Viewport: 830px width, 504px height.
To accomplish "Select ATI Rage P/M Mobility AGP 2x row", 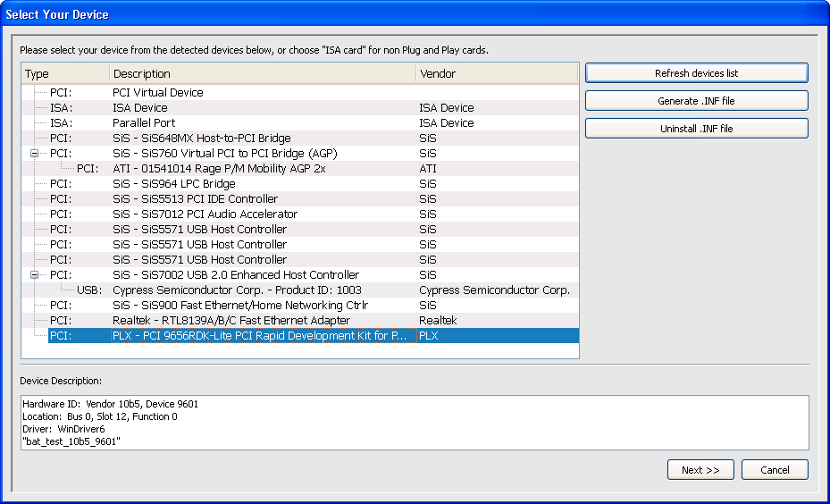I will point(300,169).
